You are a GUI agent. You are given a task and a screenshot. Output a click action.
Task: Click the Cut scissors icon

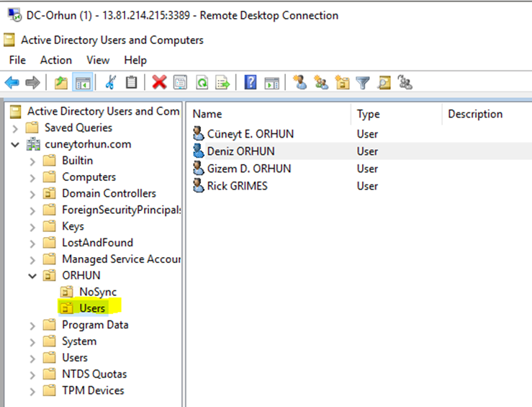pyautogui.click(x=110, y=83)
